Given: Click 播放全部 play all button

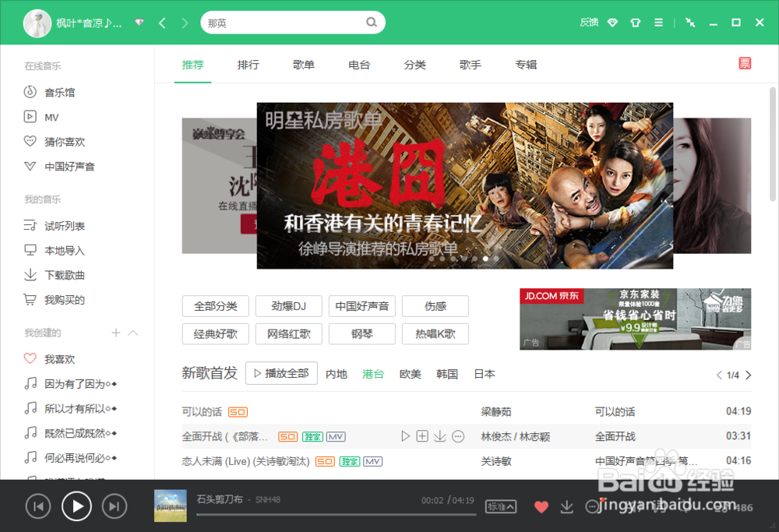Looking at the screenshot, I should click(282, 373).
